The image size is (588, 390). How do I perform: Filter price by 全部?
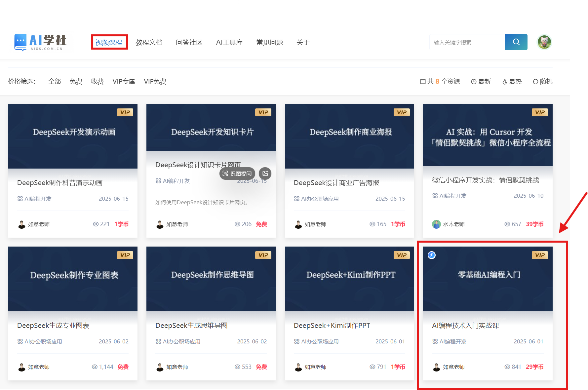coord(55,81)
